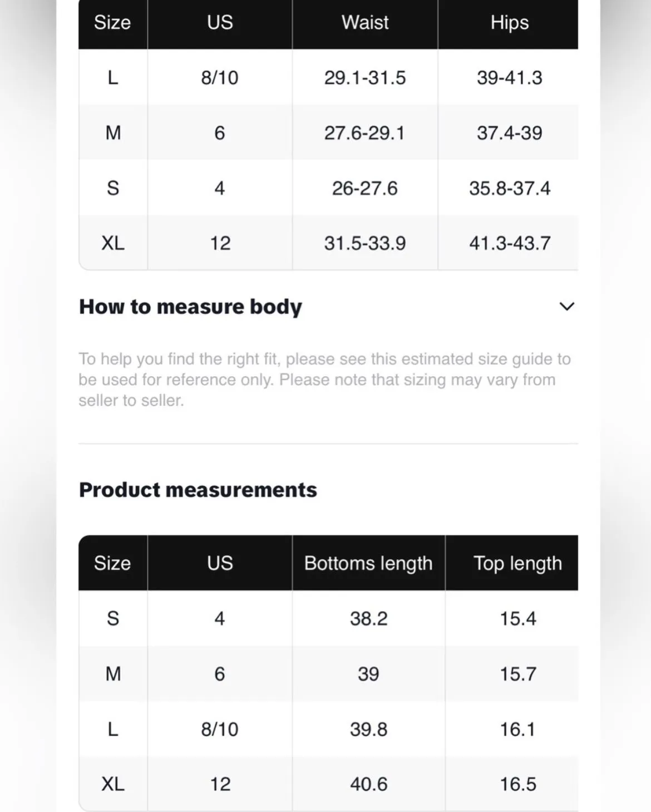Click the M waist range 27.6-29.1
The image size is (651, 812).
[x=365, y=133]
